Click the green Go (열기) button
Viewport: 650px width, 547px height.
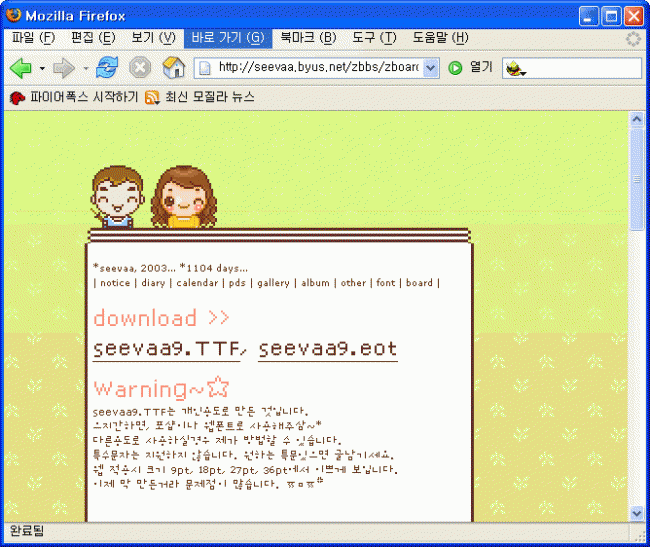pos(470,67)
